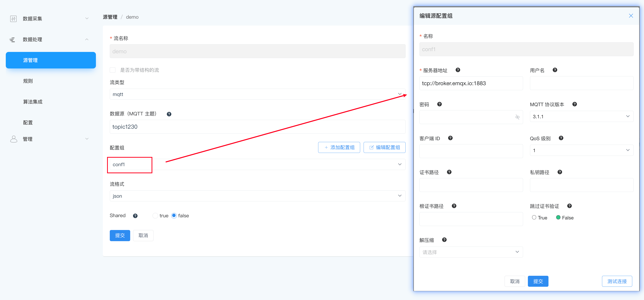
Task: Select Shared true radio button
Action: (x=155, y=216)
